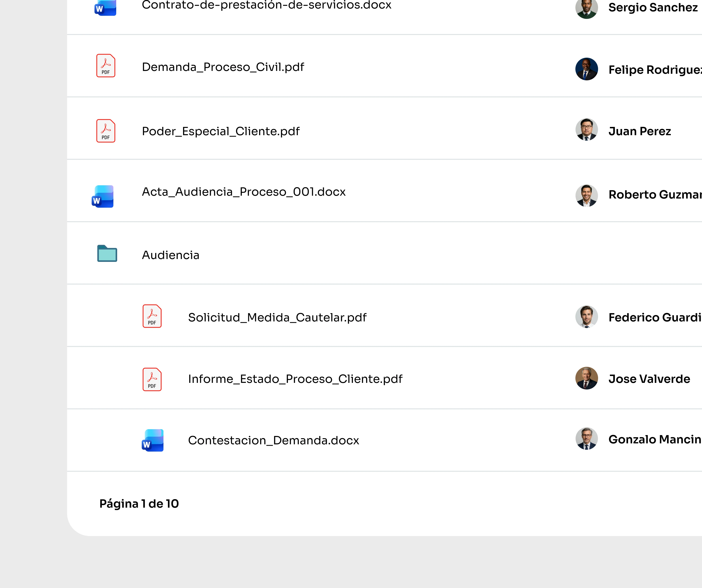This screenshot has width=702, height=588.
Task: Open Contrato-de-prestación-de-servicios.docx file name
Action: [266, 5]
